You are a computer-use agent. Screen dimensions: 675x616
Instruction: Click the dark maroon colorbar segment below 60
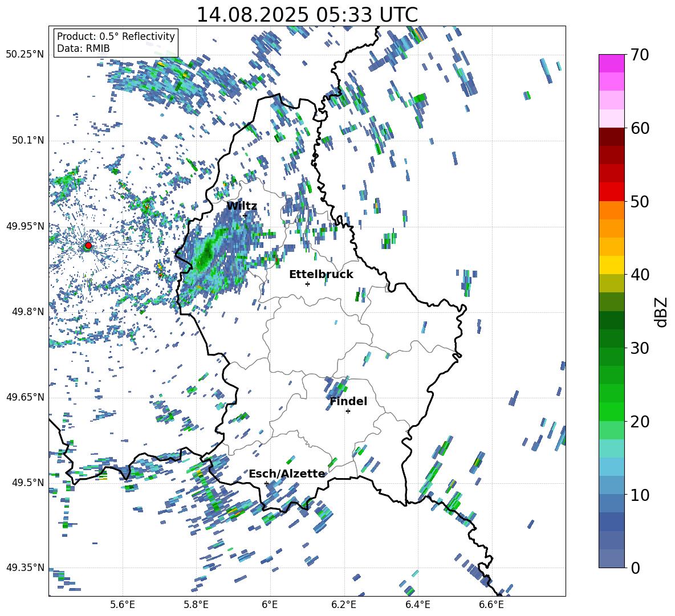(611, 136)
